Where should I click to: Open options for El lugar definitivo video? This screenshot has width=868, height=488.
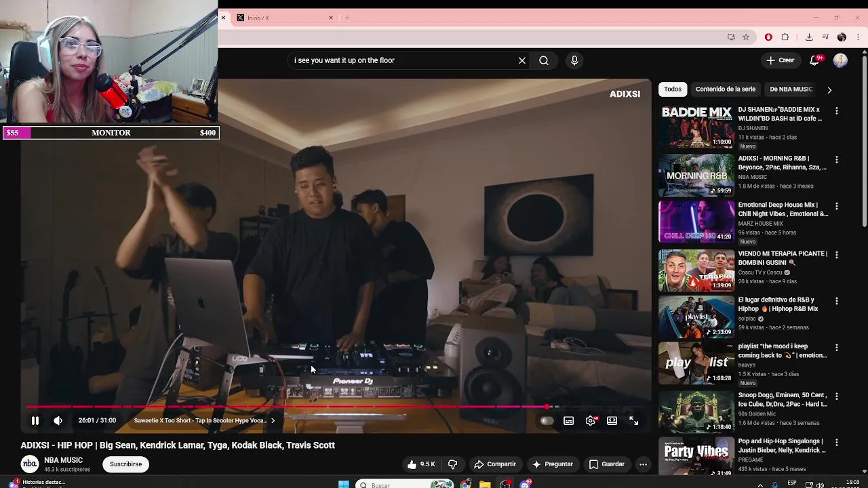click(x=836, y=301)
